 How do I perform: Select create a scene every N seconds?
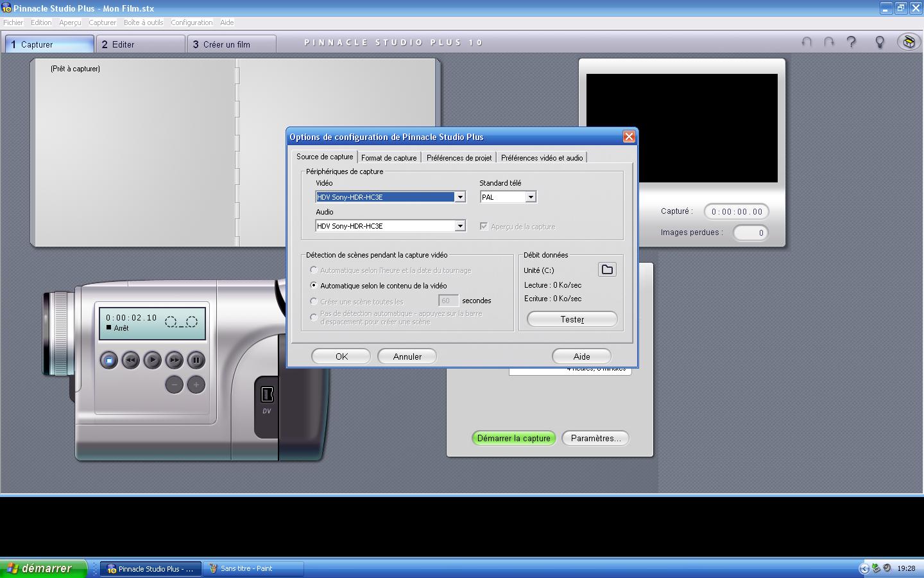tap(314, 301)
